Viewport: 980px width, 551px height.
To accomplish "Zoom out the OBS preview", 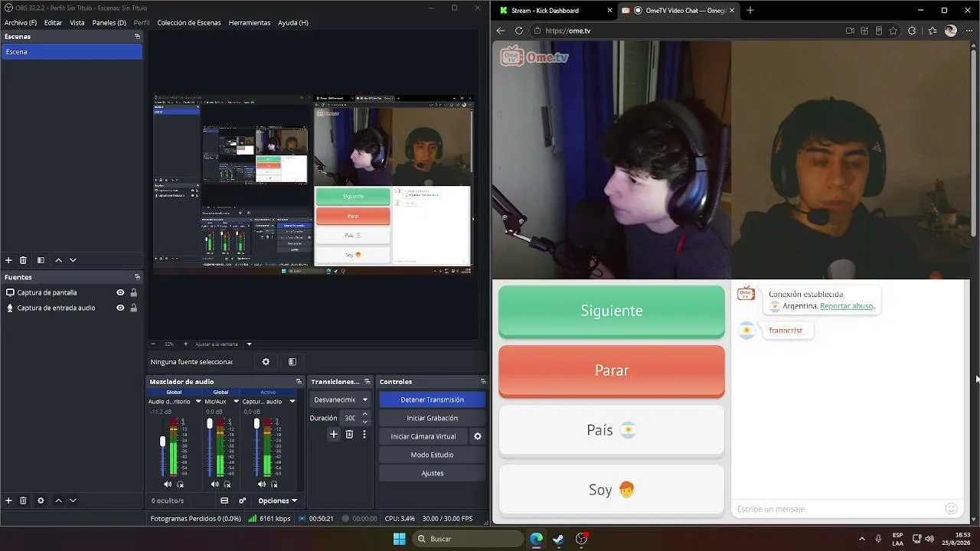I will (153, 344).
